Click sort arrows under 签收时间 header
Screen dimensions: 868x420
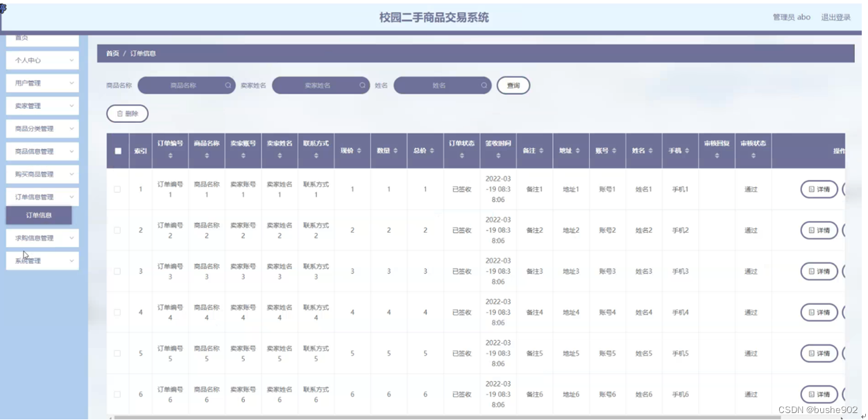[498, 156]
